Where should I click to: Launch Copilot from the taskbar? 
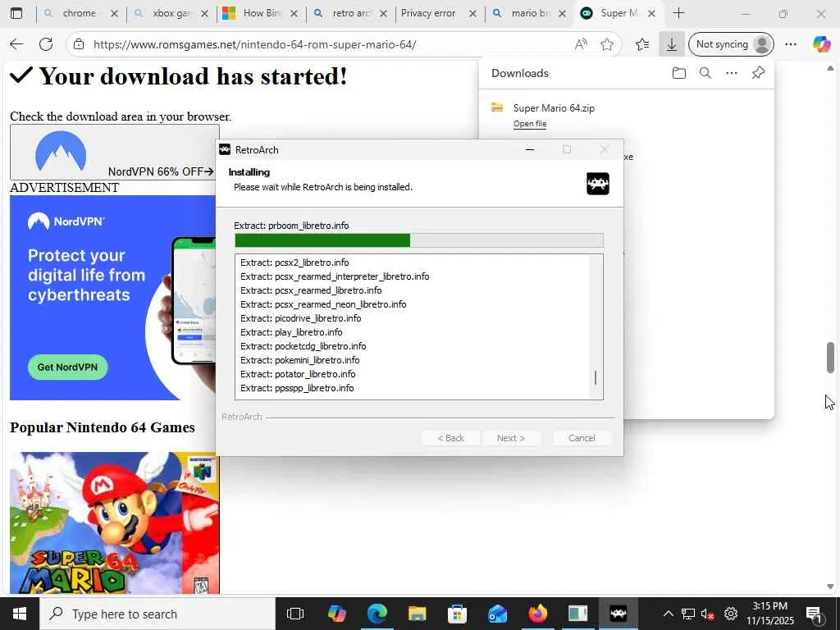coord(336,614)
